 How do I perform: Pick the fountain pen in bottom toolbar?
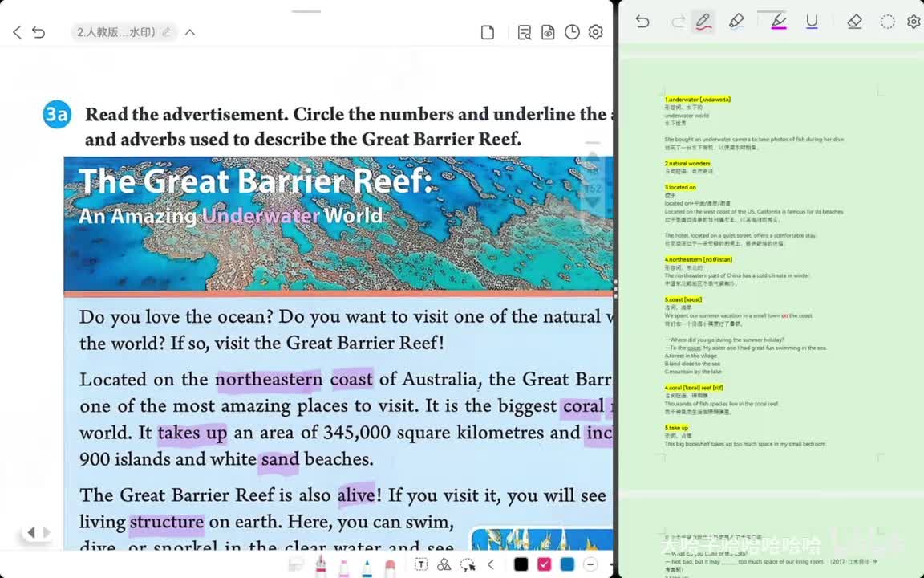point(320,565)
